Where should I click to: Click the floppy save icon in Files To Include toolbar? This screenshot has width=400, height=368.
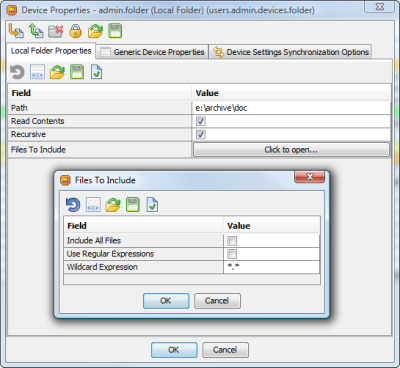(x=133, y=205)
